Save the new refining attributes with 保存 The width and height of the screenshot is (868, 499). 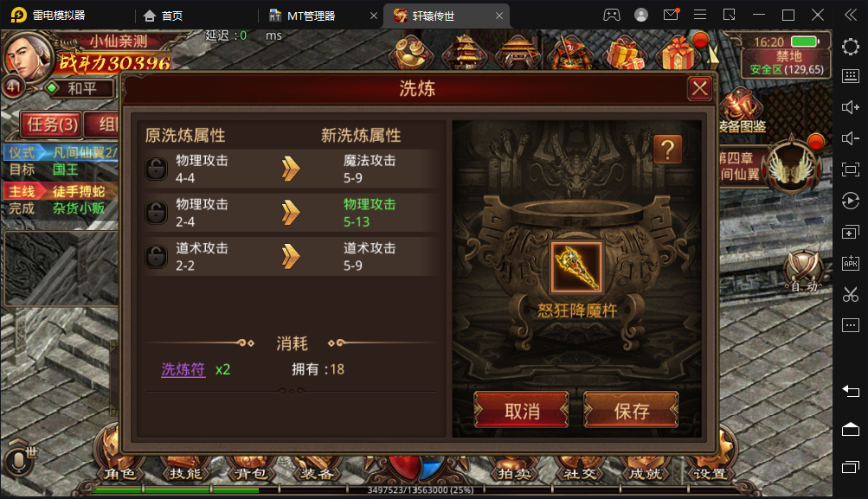pyautogui.click(x=631, y=411)
